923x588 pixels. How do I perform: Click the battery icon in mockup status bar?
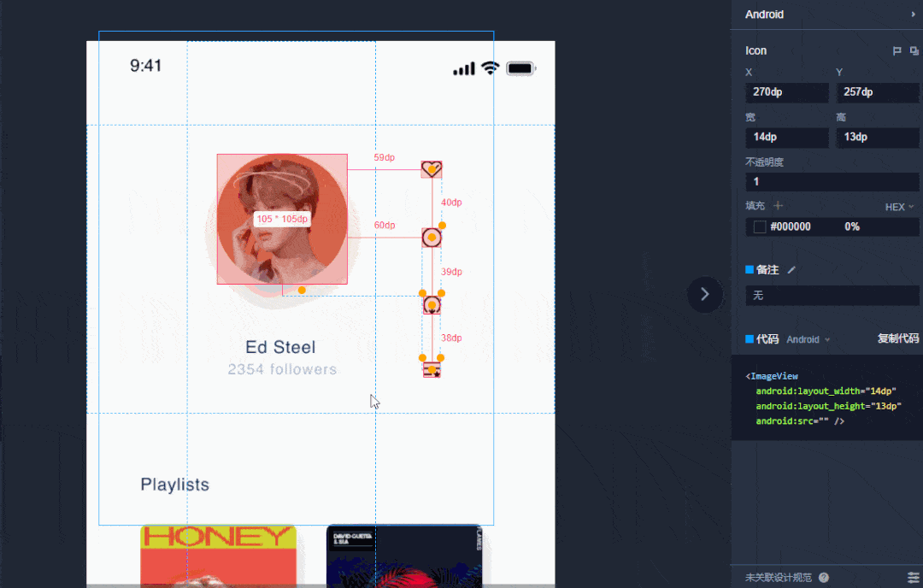(520, 68)
